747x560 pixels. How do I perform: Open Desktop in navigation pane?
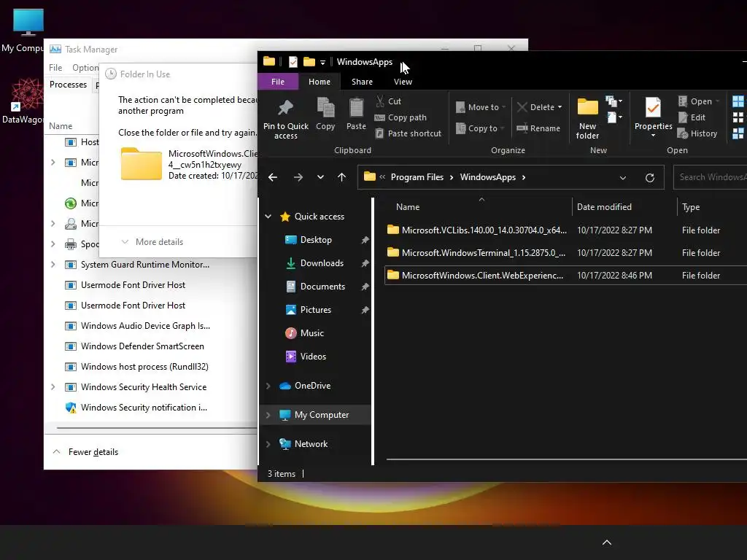[x=316, y=240]
